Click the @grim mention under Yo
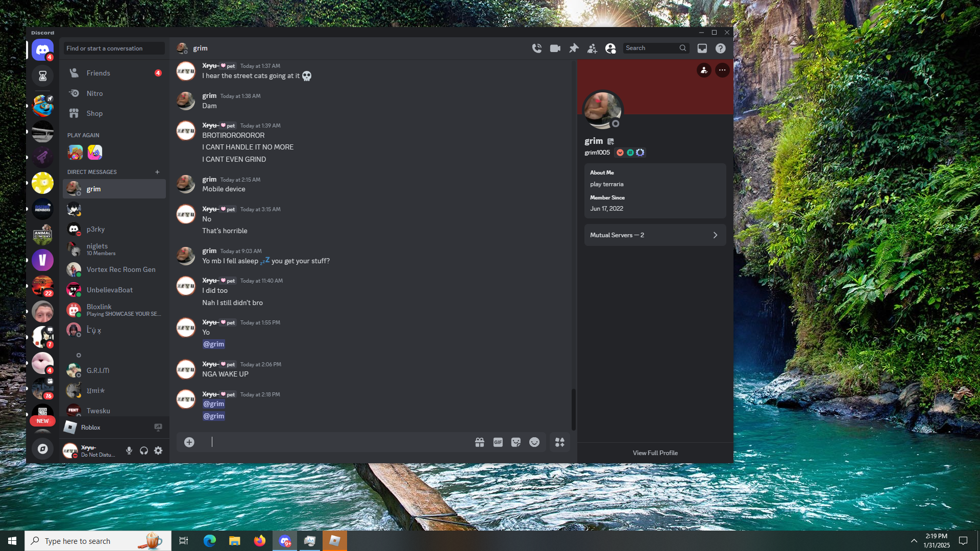980x551 pixels. click(214, 344)
